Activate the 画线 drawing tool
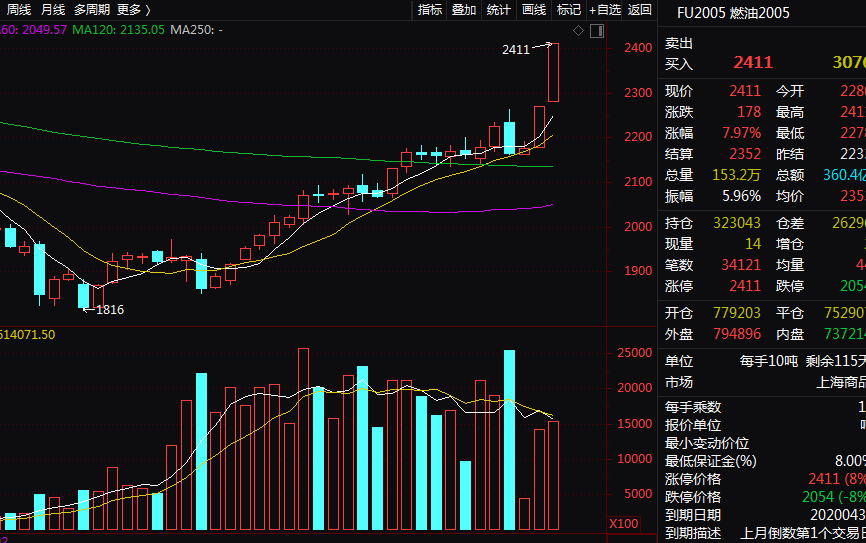 [x=534, y=10]
